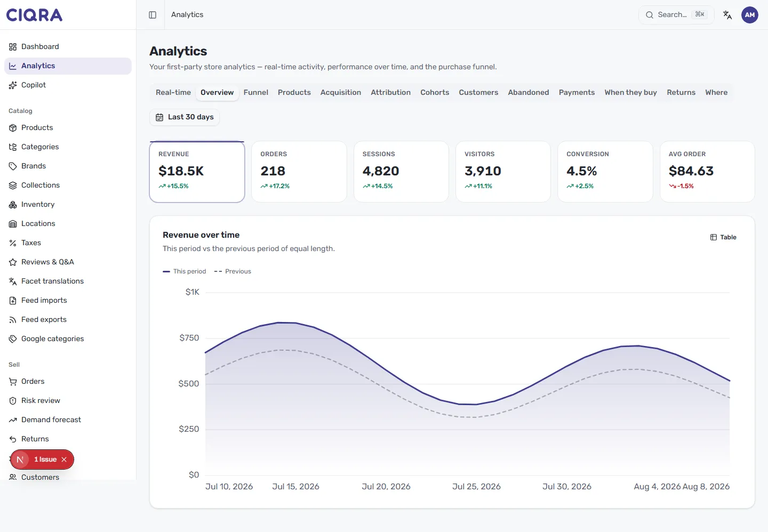Screen dimensions: 768x532
Task: Select the Conversion metric card
Action: (605, 172)
